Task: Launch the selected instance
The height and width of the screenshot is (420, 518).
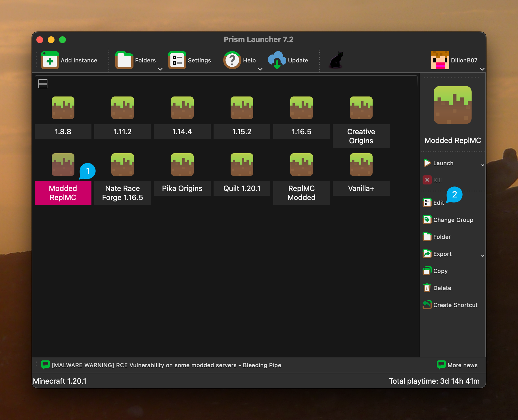Action: pos(439,163)
